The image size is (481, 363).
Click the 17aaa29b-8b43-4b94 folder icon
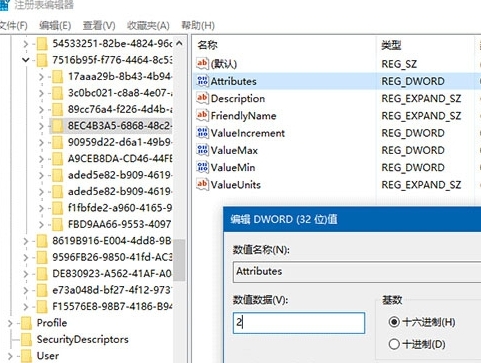(57, 77)
